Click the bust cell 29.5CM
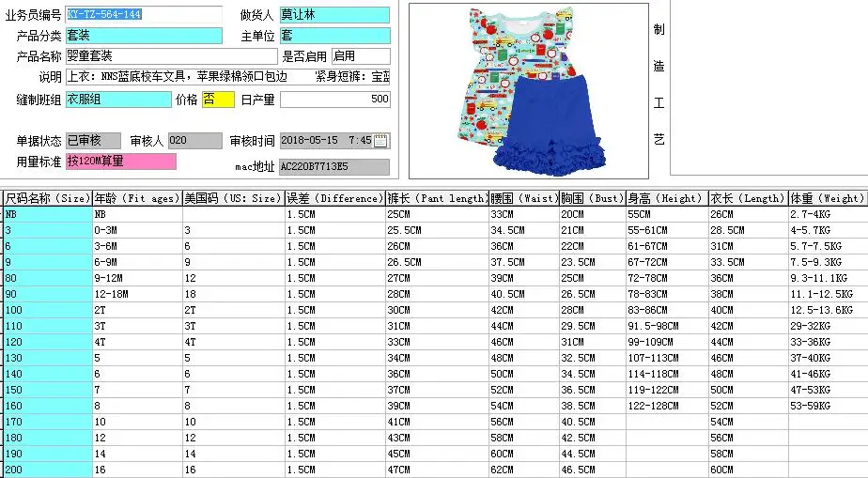The width and height of the screenshot is (868, 478). (x=593, y=327)
